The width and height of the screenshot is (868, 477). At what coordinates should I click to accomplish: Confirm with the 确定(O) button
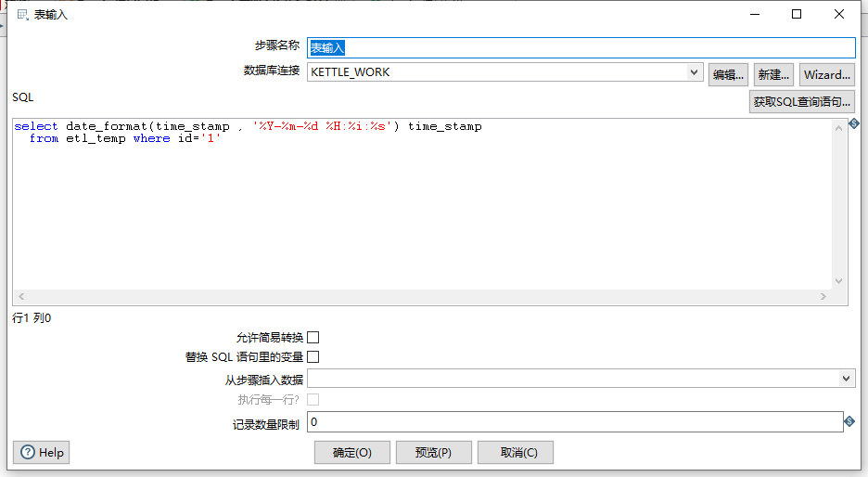352,453
